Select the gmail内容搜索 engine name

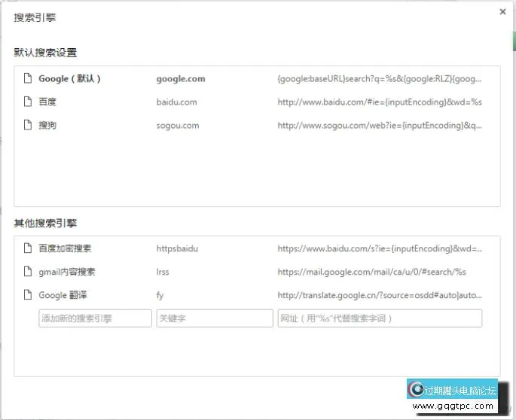coord(67,272)
